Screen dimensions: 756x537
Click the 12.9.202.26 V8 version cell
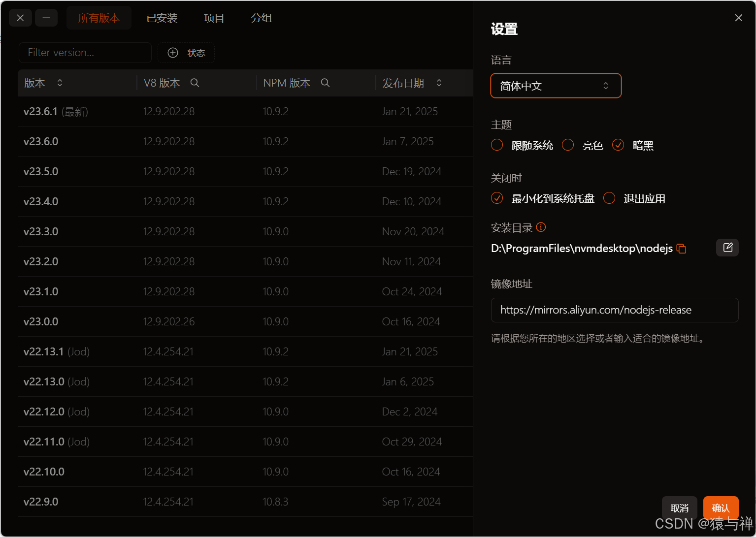coord(169,322)
